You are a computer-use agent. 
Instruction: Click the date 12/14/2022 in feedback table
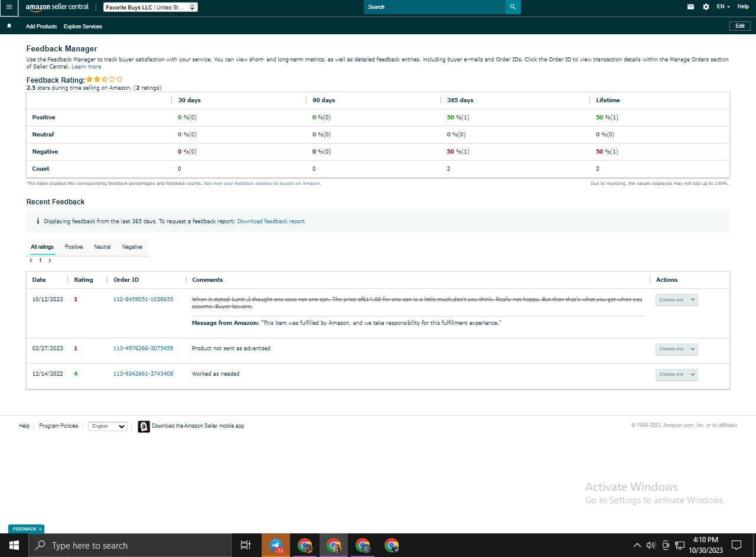[48, 374]
